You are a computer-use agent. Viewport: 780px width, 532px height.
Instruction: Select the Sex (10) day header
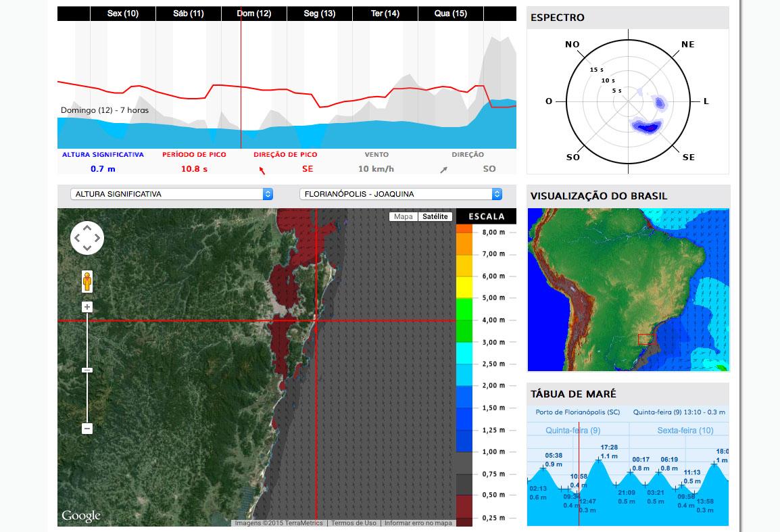(x=123, y=14)
